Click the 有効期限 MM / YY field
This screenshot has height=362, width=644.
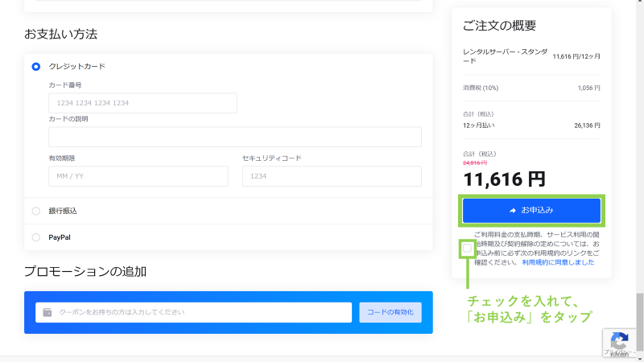[138, 176]
